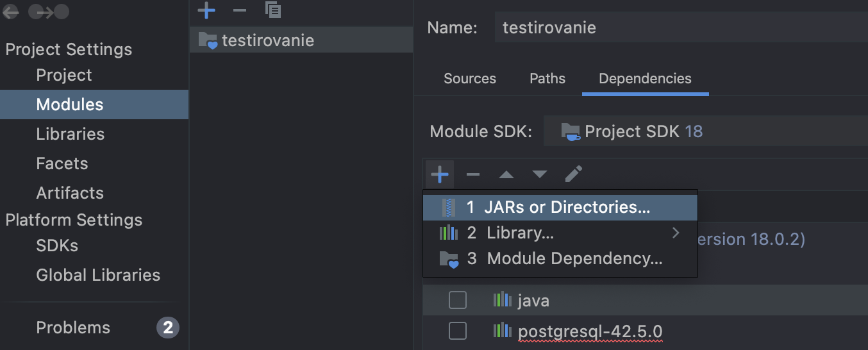The height and width of the screenshot is (350, 868).
Task: Add a new module with plus icon
Action: (x=206, y=10)
